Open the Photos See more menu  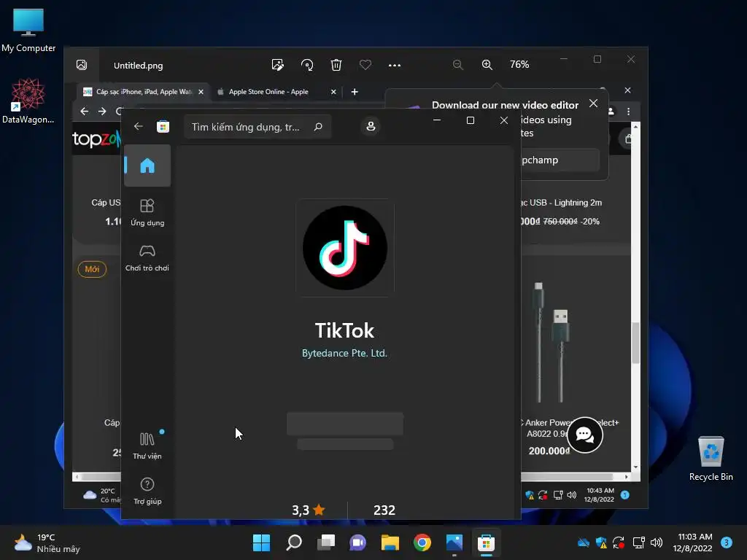[395, 65]
